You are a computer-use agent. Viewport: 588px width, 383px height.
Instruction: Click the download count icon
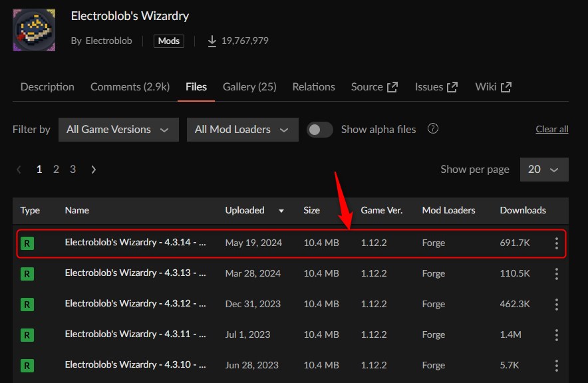point(212,41)
